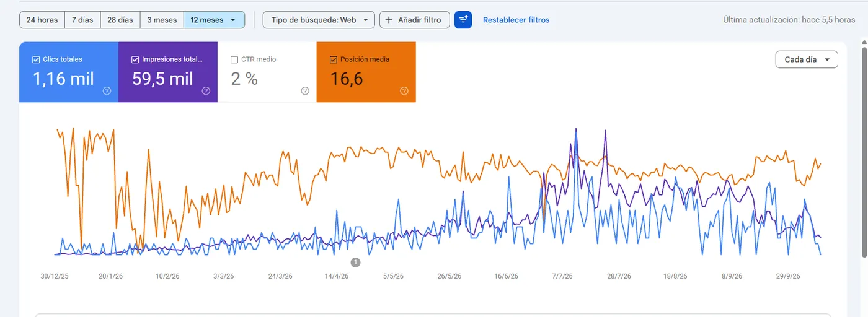Select the 24 horas date range
The height and width of the screenshot is (317, 868).
(x=42, y=20)
